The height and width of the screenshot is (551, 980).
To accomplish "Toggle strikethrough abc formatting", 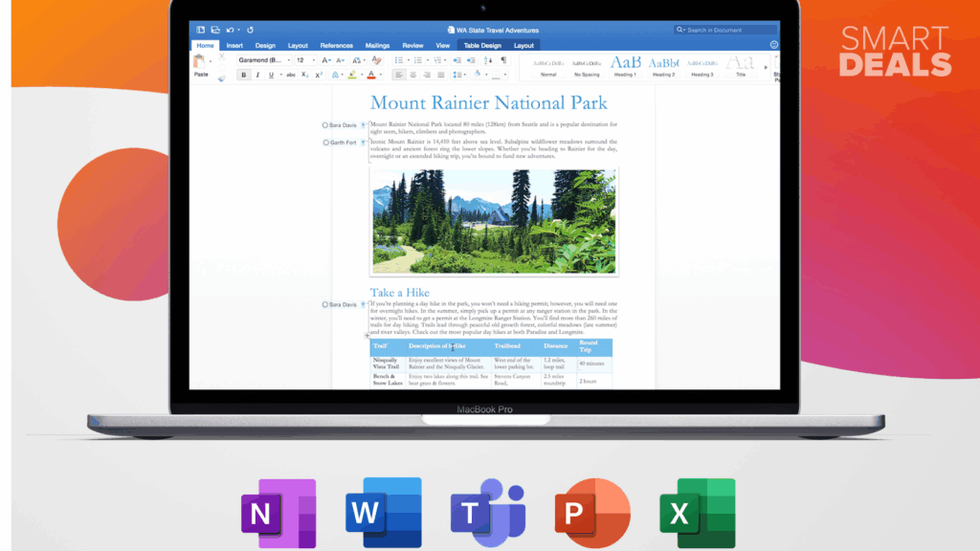I will [x=291, y=75].
